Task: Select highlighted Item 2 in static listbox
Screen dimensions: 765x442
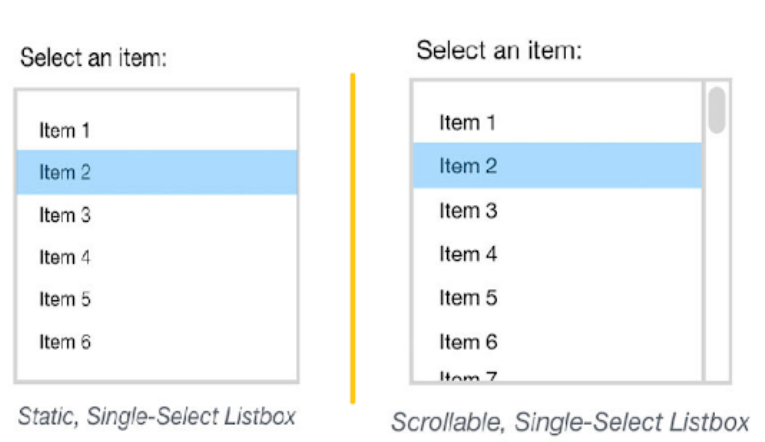Action: tap(157, 172)
